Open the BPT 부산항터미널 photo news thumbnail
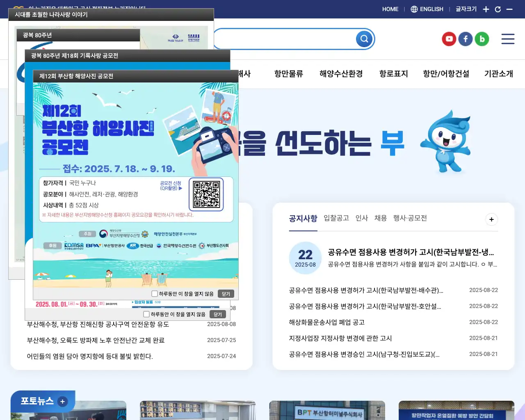Screen dimensions: 525x420 [x=327, y=410]
